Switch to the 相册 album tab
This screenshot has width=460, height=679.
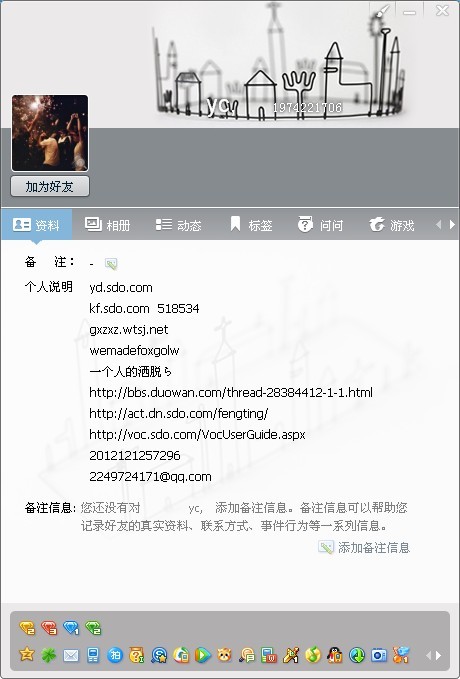[x=107, y=225]
